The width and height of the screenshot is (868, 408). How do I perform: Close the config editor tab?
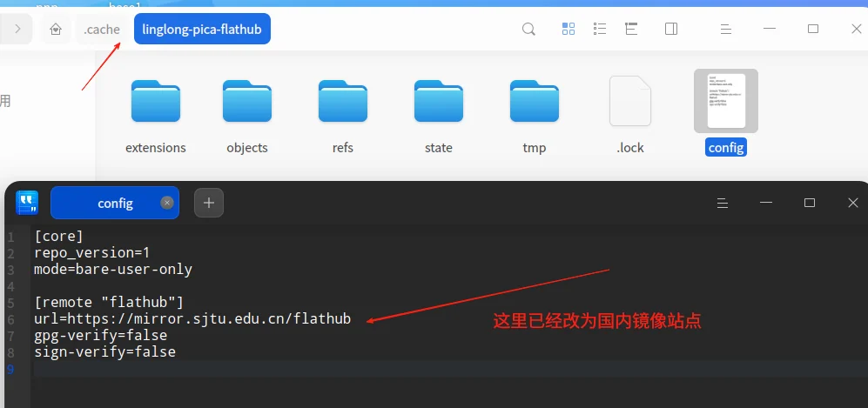tap(167, 203)
